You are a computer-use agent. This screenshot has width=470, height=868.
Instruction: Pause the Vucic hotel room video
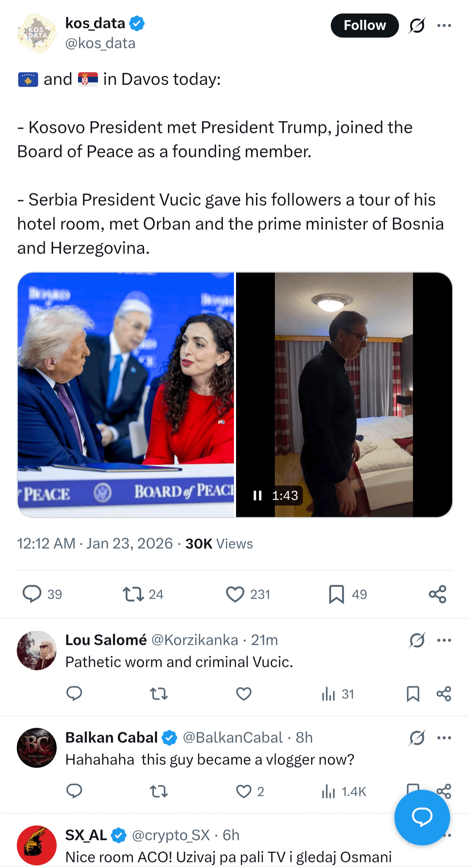pyautogui.click(x=258, y=495)
